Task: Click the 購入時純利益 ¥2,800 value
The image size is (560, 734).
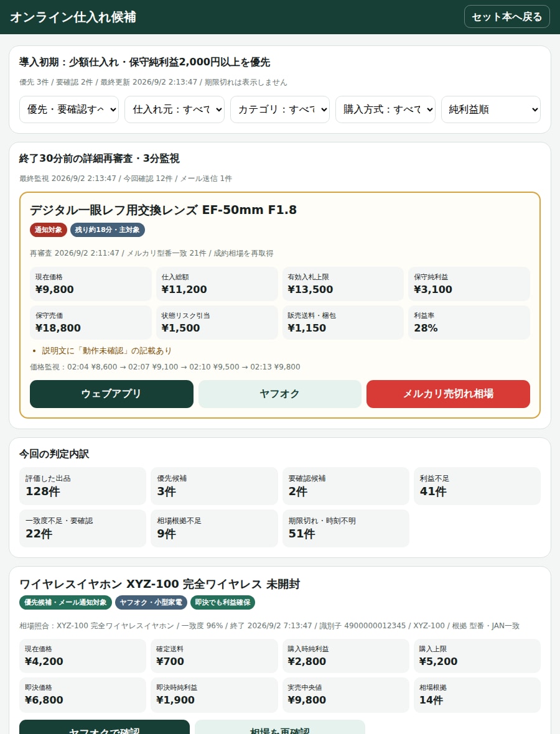Action: 345,656
